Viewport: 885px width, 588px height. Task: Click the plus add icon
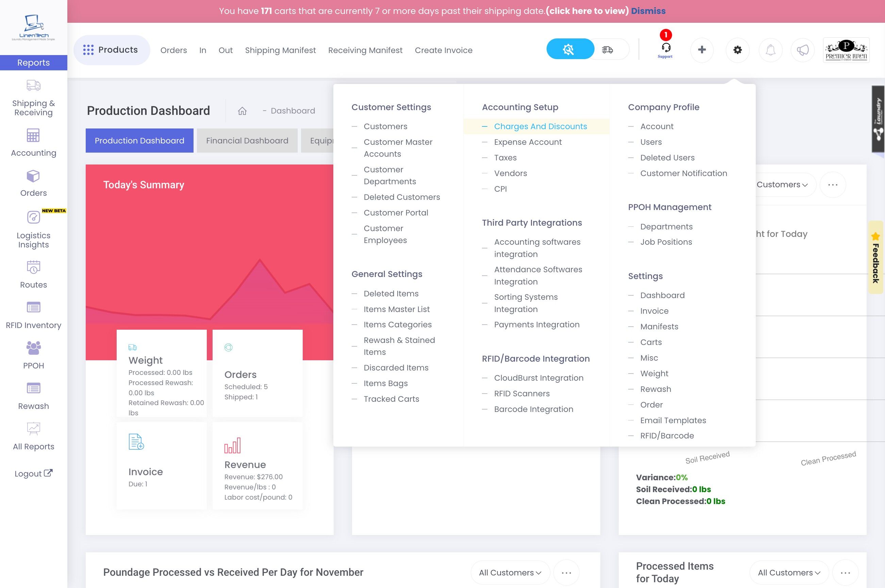702,50
